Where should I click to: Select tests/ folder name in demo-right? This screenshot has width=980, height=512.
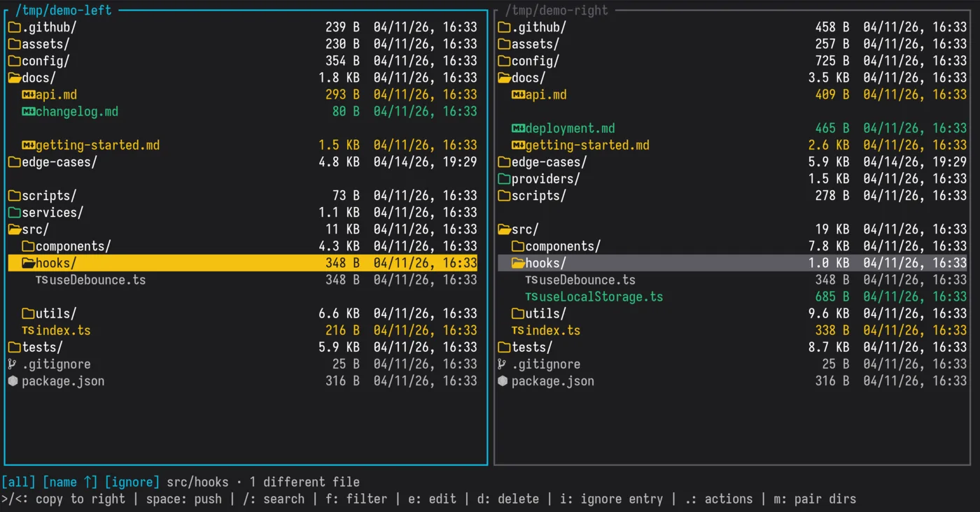click(532, 347)
